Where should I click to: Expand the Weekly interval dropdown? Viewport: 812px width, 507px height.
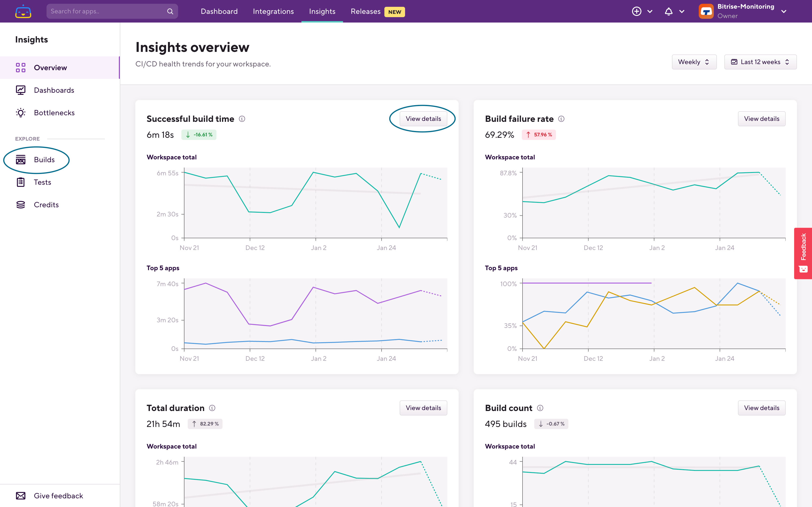[x=694, y=62]
